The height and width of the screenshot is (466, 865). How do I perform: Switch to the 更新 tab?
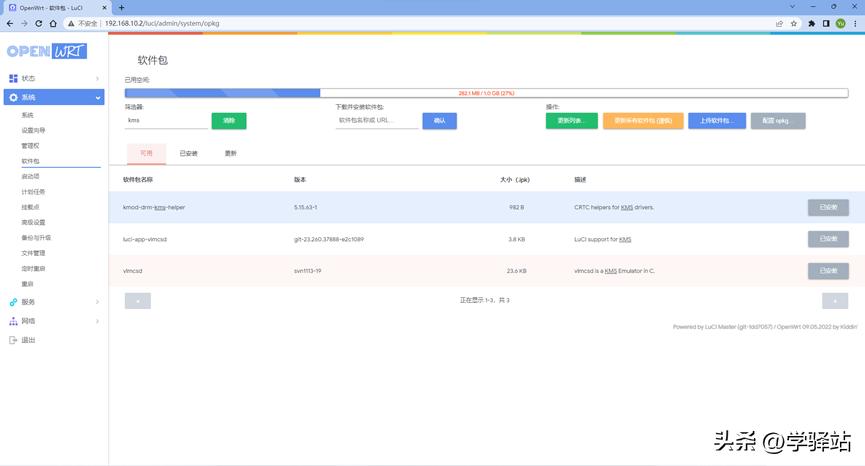[231, 153]
